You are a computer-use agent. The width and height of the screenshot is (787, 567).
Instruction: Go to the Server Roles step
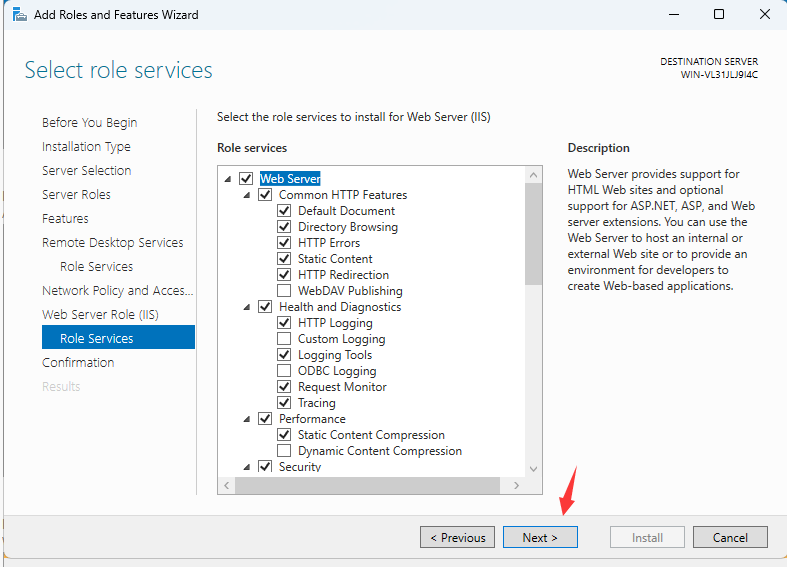coord(76,195)
